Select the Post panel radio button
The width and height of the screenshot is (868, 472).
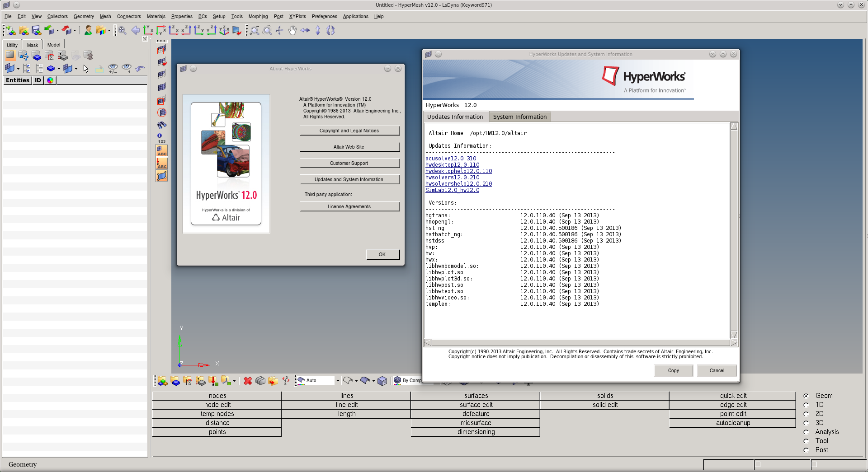tap(806, 450)
